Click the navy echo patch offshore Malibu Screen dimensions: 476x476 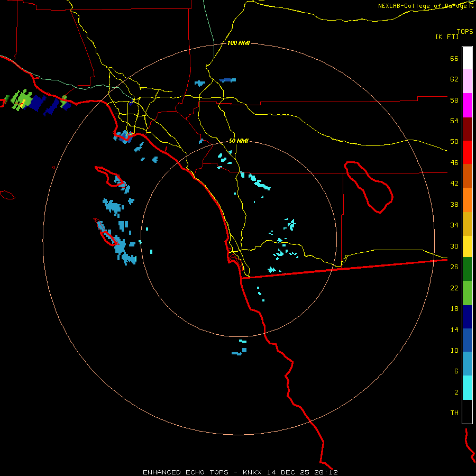coord(39,103)
